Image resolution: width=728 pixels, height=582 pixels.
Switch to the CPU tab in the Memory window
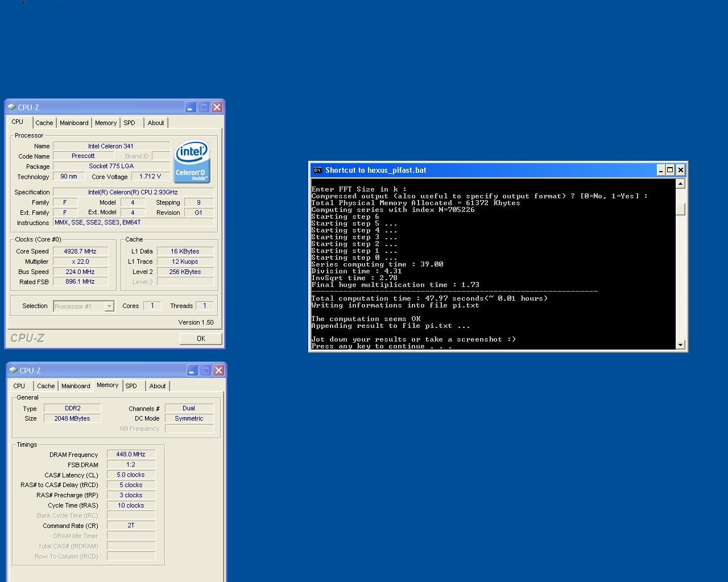coord(19,386)
